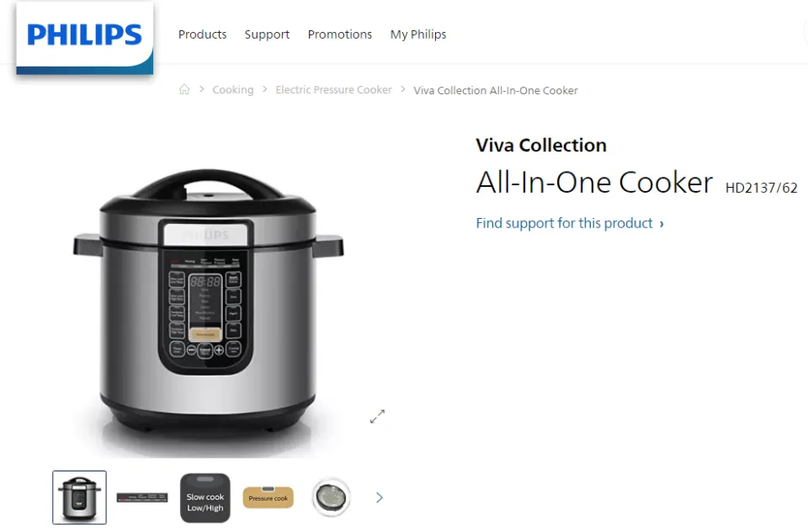The width and height of the screenshot is (808, 532).
Task: Click the main cooker product image
Action: [x=208, y=304]
